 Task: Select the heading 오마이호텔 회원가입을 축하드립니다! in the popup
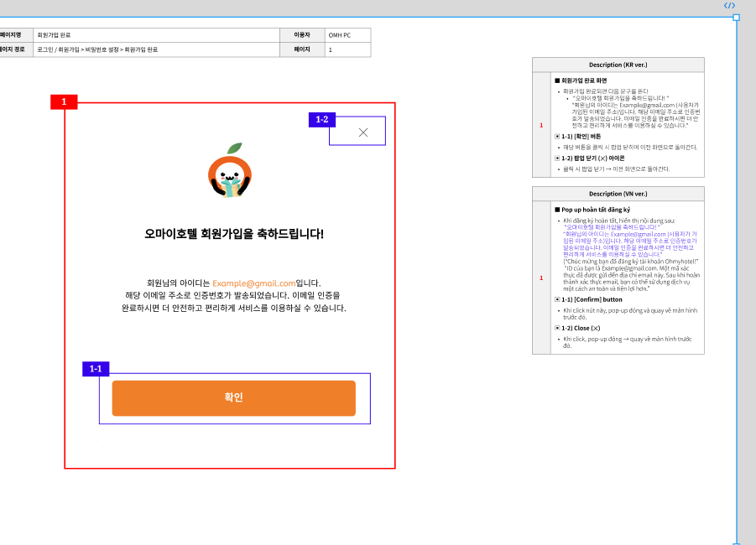234,234
